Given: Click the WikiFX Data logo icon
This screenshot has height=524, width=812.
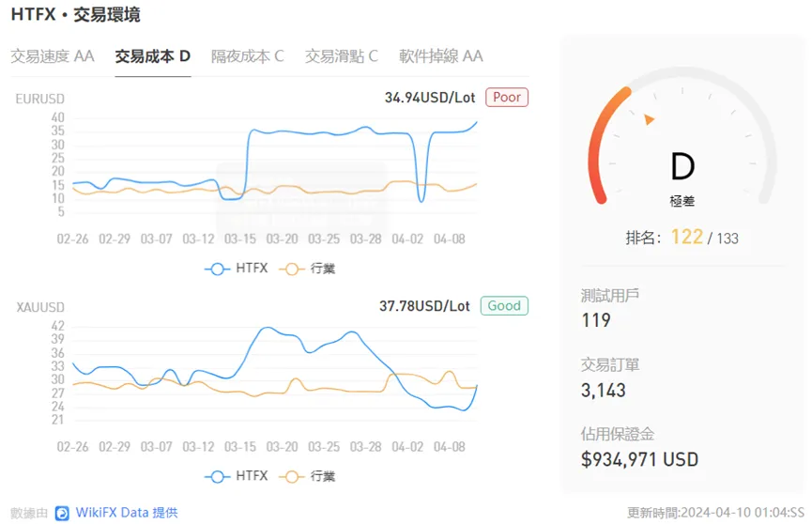Looking at the screenshot, I should 62,513.
